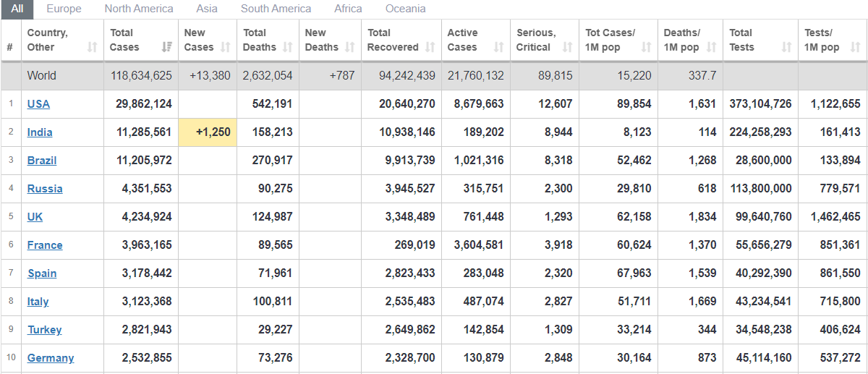Click Germany tests per million 537,272
Image resolution: width=868 pixels, height=374 pixels.
(841, 357)
